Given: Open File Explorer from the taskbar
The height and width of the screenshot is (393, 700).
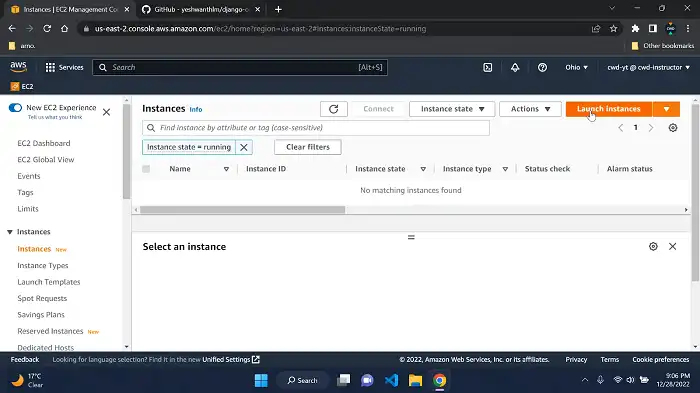Looking at the screenshot, I should click(415, 380).
